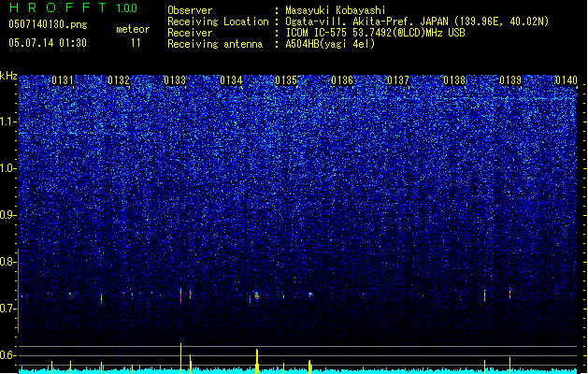The height and width of the screenshot is (374, 588).
Task: Select the filename 0507140130.png
Action: 48,25
